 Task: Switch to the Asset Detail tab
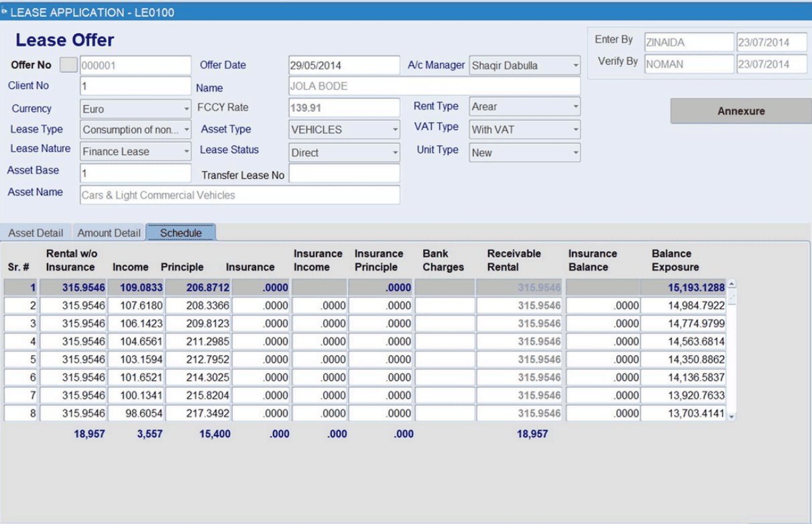[35, 233]
